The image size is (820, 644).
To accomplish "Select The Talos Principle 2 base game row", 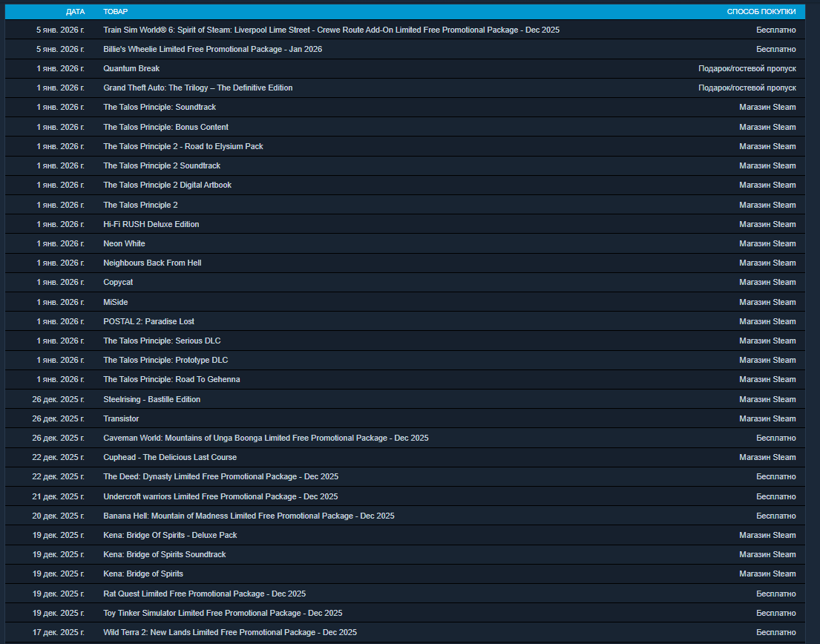I will tap(405, 205).
